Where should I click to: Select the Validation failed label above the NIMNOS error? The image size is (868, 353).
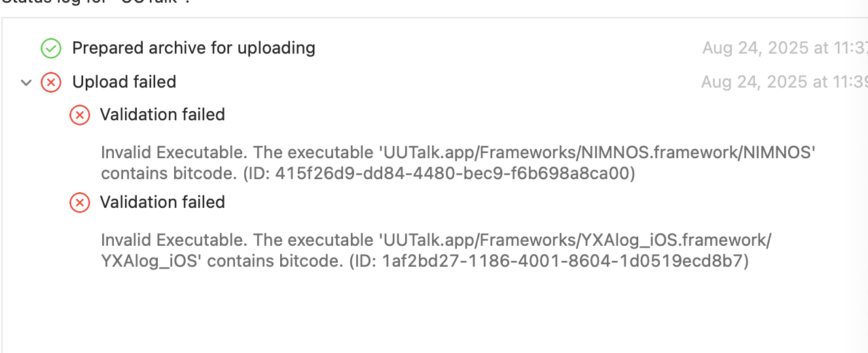coord(162,115)
